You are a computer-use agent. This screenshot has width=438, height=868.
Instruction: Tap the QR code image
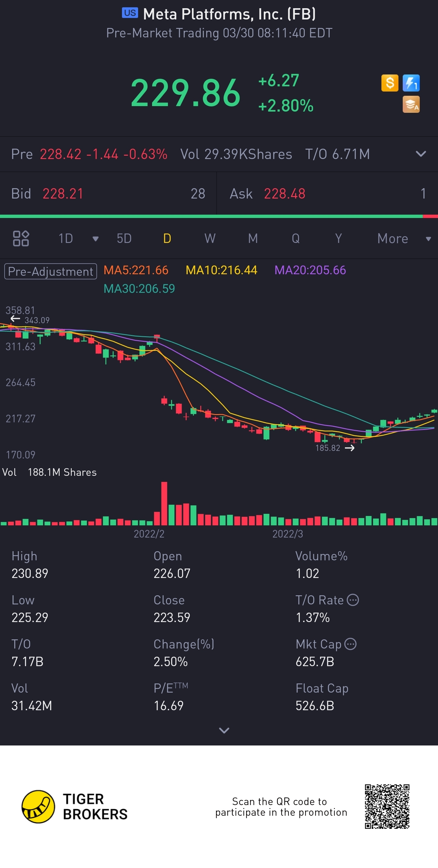click(x=387, y=807)
